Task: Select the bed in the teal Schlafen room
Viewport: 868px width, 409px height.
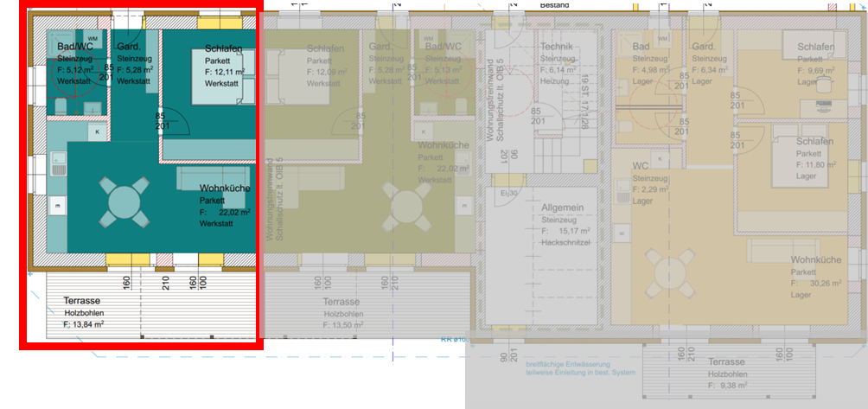Action: (223, 77)
